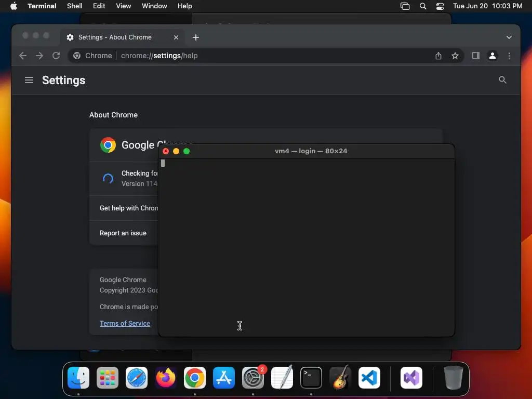Open Visual Studio Code from the Dock

[x=369, y=378]
